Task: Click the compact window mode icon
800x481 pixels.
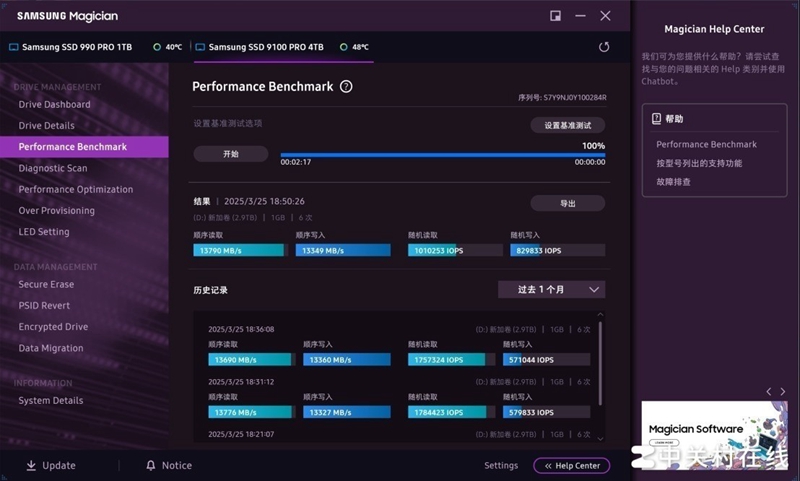Action: click(x=556, y=16)
